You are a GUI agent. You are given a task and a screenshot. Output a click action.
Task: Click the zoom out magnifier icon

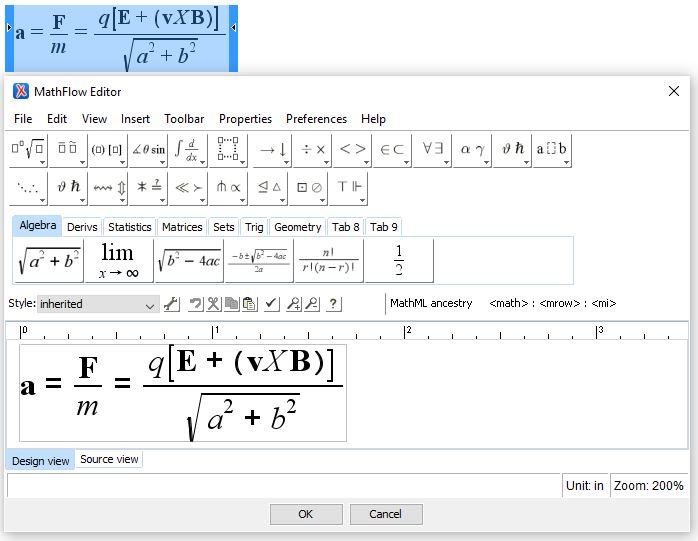[x=312, y=304]
